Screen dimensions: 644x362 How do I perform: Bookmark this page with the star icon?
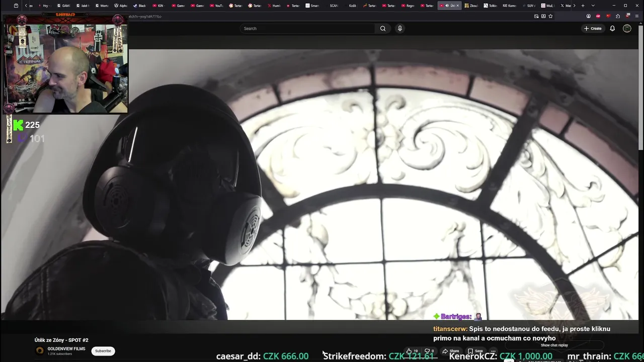point(550,16)
